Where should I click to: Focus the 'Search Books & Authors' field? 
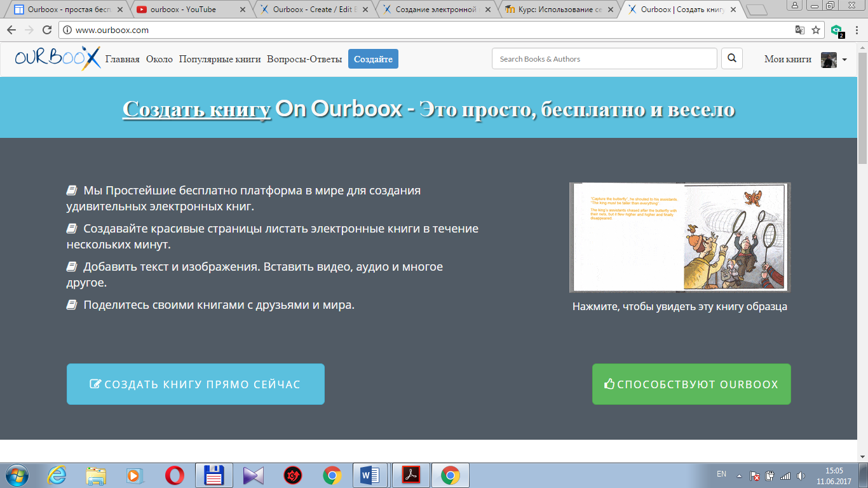click(x=604, y=58)
